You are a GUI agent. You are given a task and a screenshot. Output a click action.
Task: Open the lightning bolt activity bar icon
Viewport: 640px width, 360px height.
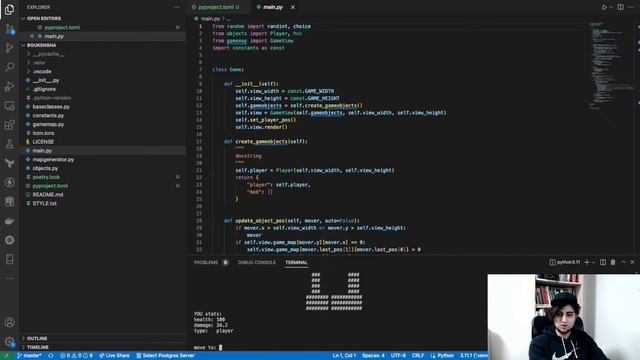point(9,182)
